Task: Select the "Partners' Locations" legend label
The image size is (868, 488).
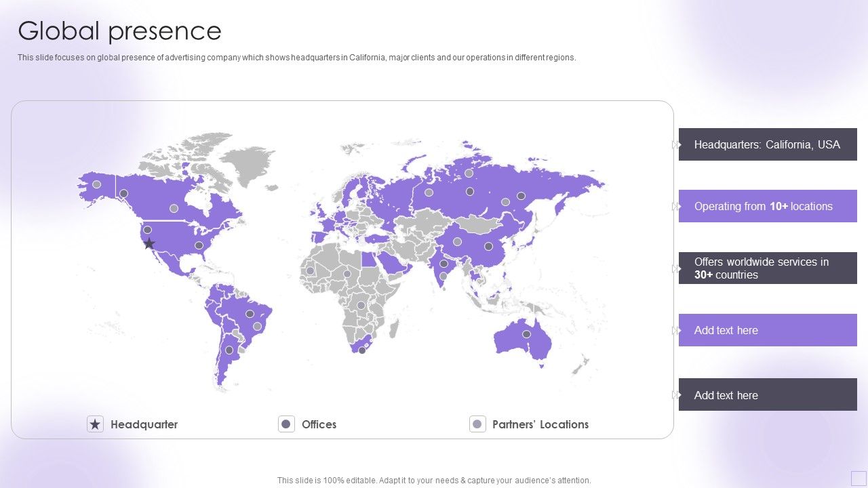Action: coord(540,424)
